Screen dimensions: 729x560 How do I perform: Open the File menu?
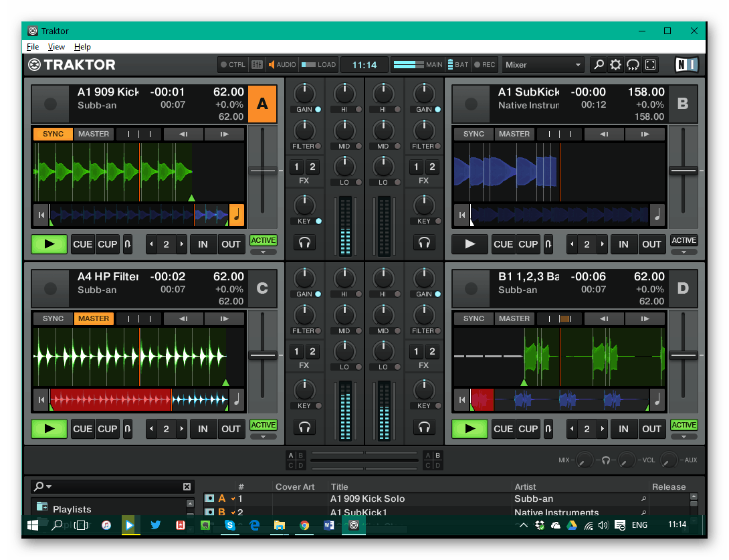coord(33,47)
